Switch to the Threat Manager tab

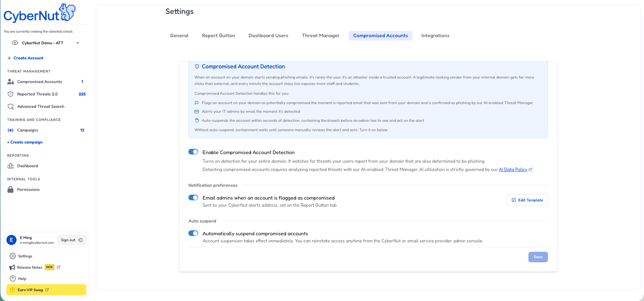(321, 36)
